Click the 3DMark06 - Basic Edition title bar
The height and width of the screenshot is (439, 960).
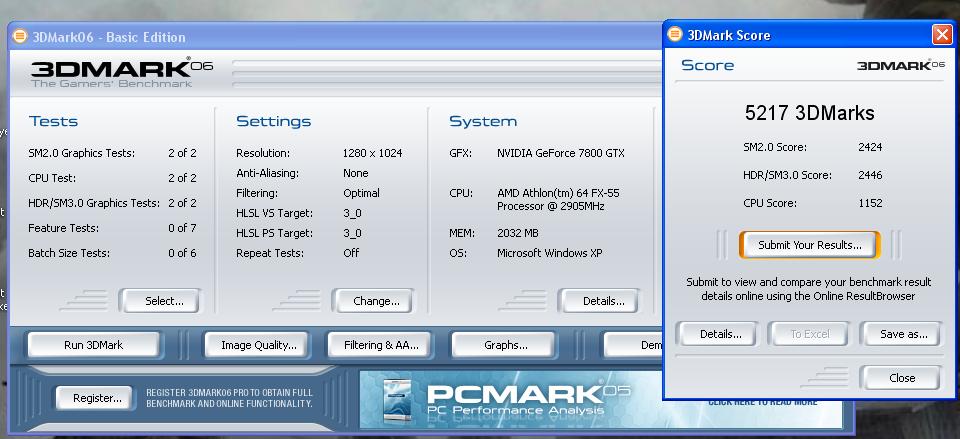(x=334, y=36)
